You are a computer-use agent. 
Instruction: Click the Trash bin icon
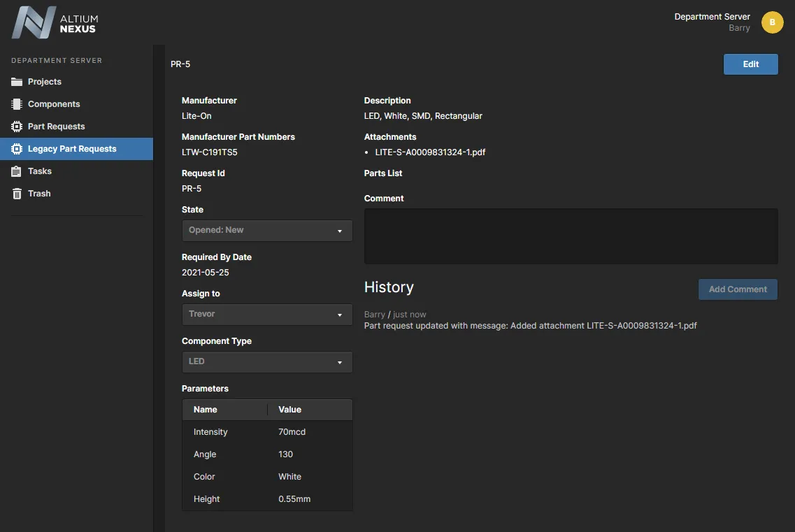point(17,194)
